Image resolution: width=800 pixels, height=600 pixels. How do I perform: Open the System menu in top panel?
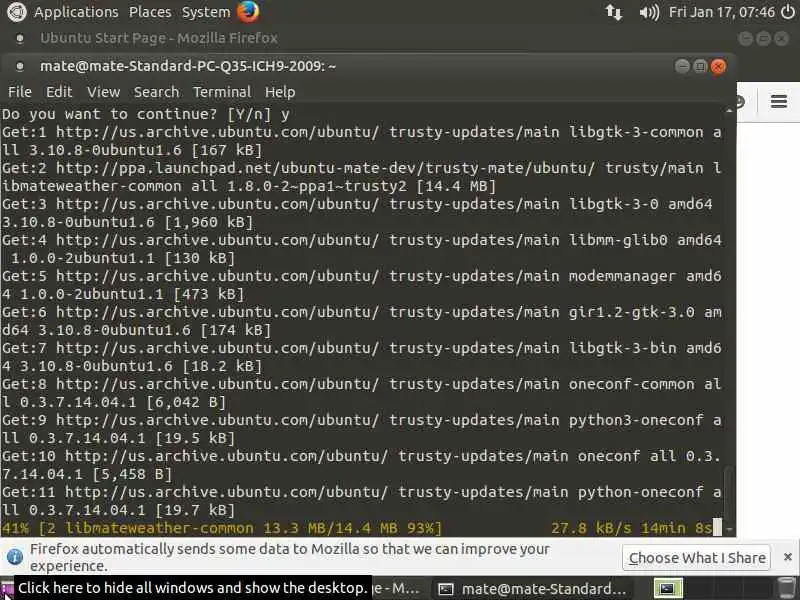point(206,12)
